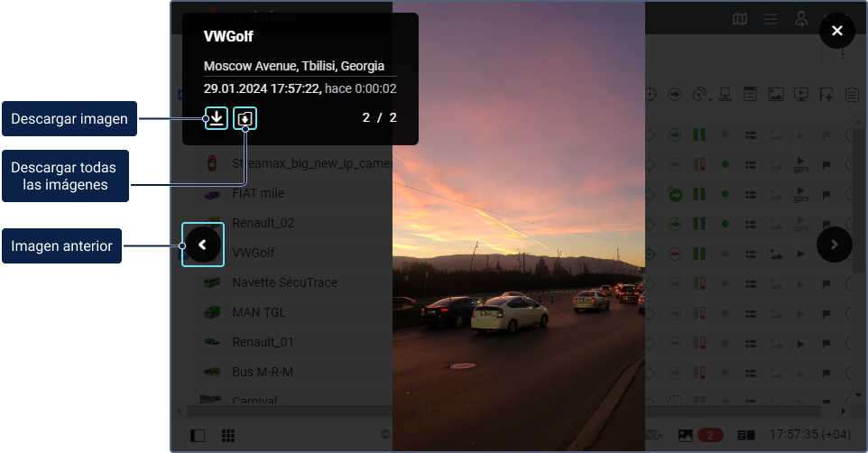Open the hamburger menu in header
The width and height of the screenshot is (868, 453).
(x=771, y=19)
